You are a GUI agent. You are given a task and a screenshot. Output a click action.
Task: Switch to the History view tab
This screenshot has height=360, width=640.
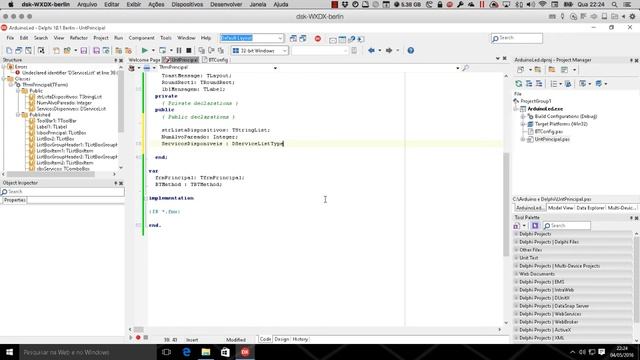tap(300, 339)
